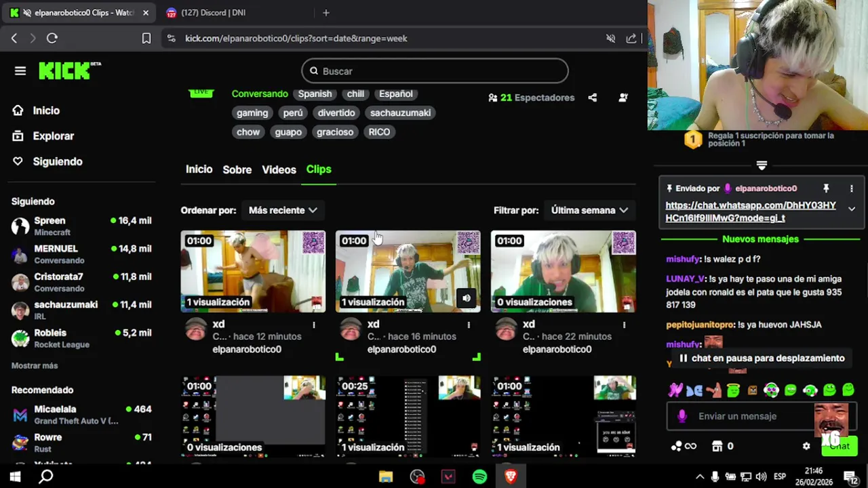Click the purple hands emote
The image size is (868, 488).
pyautogui.click(x=675, y=390)
